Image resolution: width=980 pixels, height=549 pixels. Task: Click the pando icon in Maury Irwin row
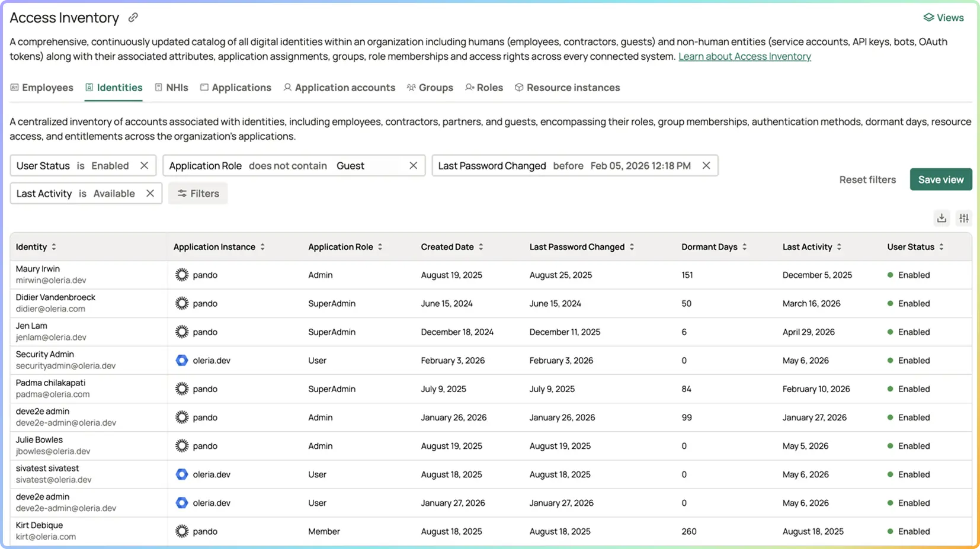pos(182,275)
